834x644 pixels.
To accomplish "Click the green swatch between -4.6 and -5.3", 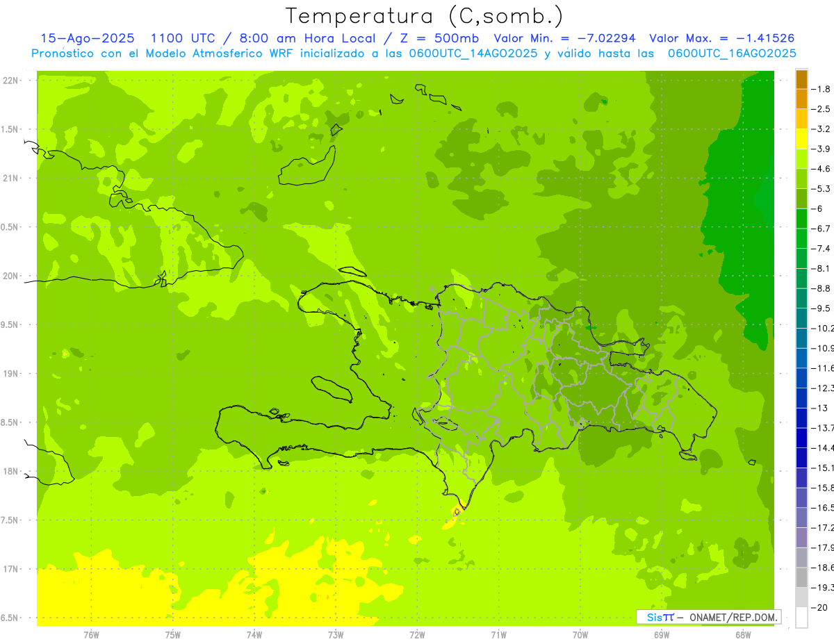I will (801, 179).
